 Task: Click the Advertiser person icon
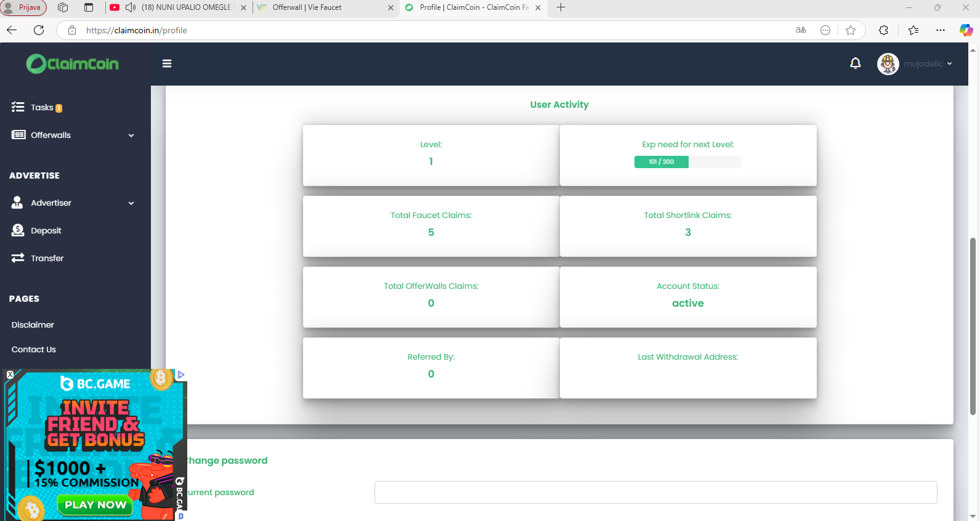click(17, 202)
